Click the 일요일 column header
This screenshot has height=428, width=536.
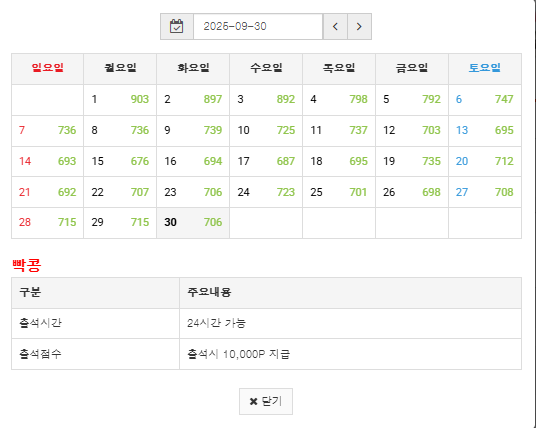pos(48,68)
